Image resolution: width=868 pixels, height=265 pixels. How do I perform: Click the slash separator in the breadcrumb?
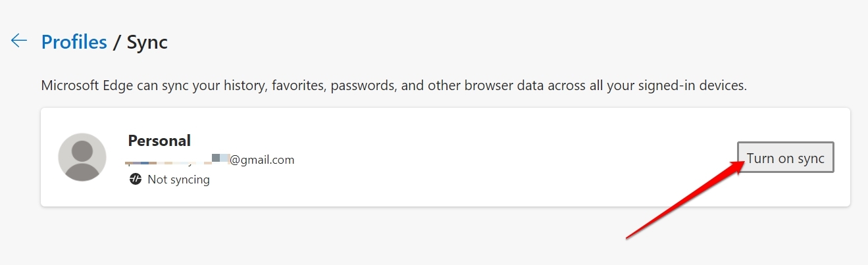click(117, 43)
